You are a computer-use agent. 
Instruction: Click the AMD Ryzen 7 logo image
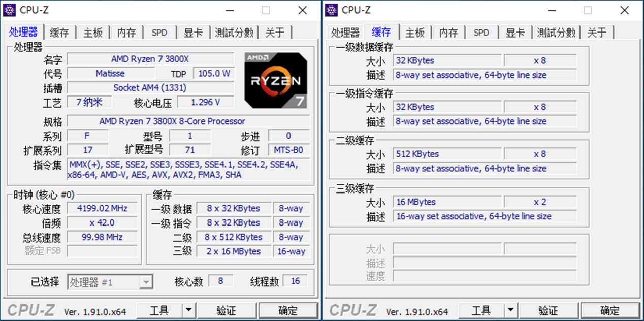(276, 80)
